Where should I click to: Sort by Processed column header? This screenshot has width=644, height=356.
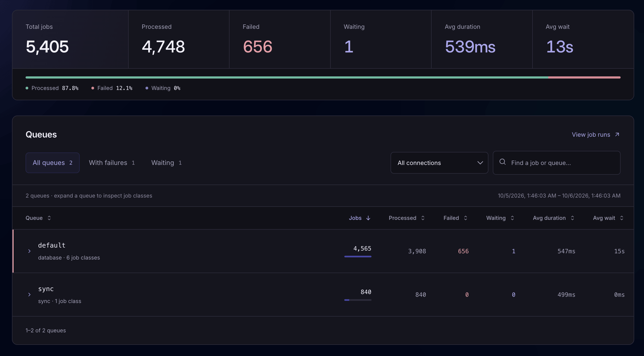coord(407,218)
